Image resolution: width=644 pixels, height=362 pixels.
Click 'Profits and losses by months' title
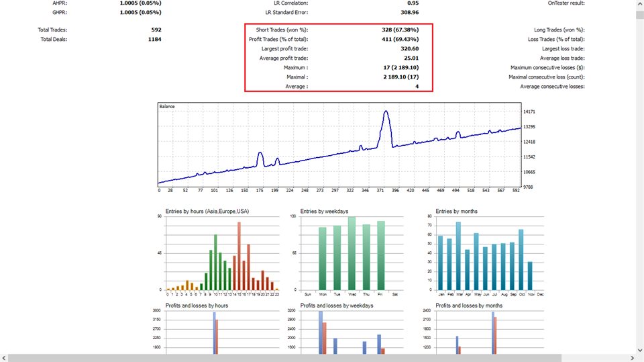click(469, 305)
